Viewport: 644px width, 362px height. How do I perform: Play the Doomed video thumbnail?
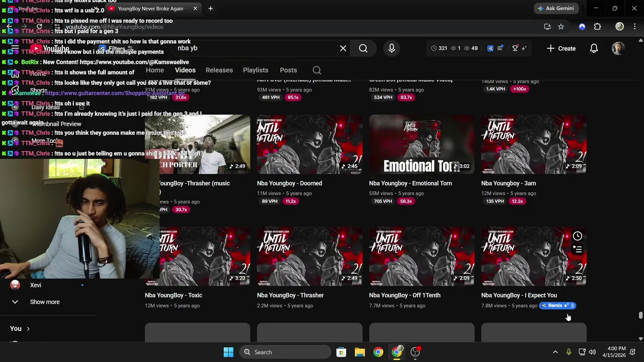click(309, 144)
